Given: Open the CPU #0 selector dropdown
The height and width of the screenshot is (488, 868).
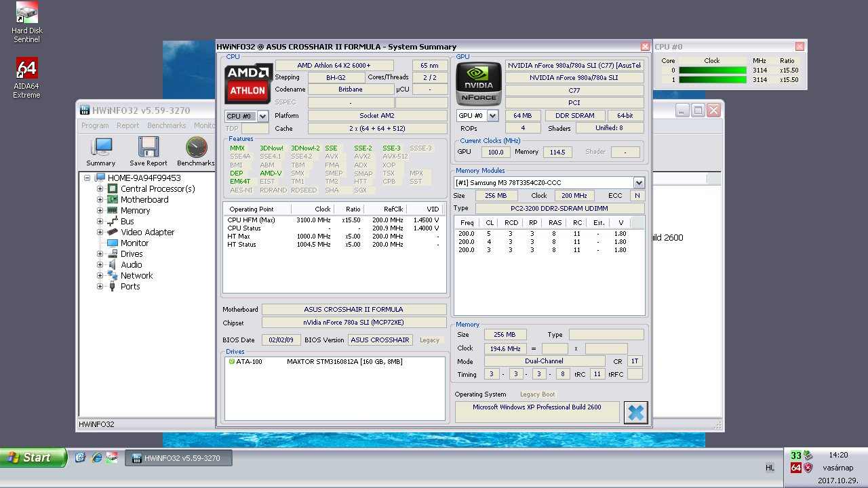Looking at the screenshot, I should pos(262,116).
